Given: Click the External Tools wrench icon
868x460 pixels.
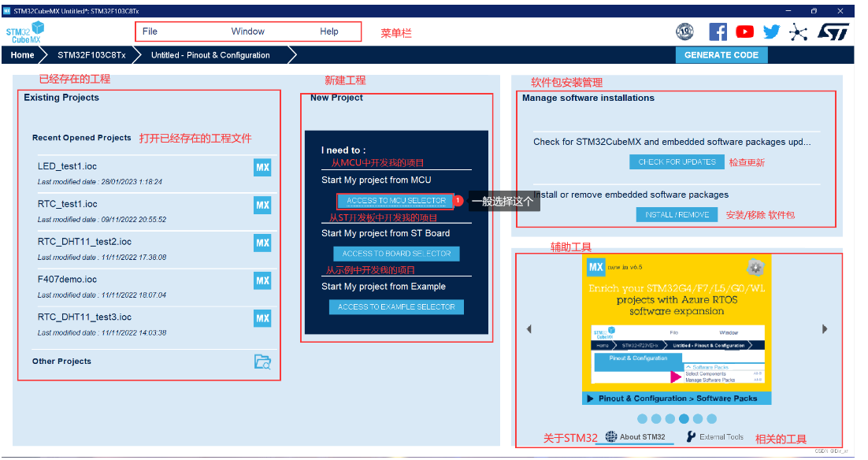Looking at the screenshot, I should (x=691, y=436).
